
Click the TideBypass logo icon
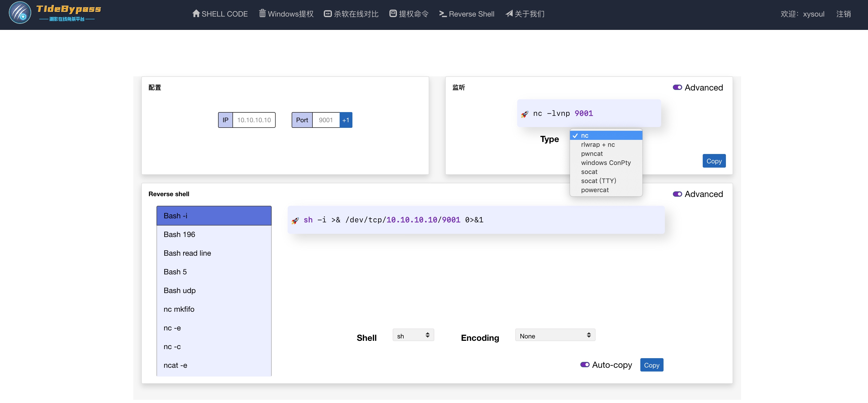pos(20,13)
